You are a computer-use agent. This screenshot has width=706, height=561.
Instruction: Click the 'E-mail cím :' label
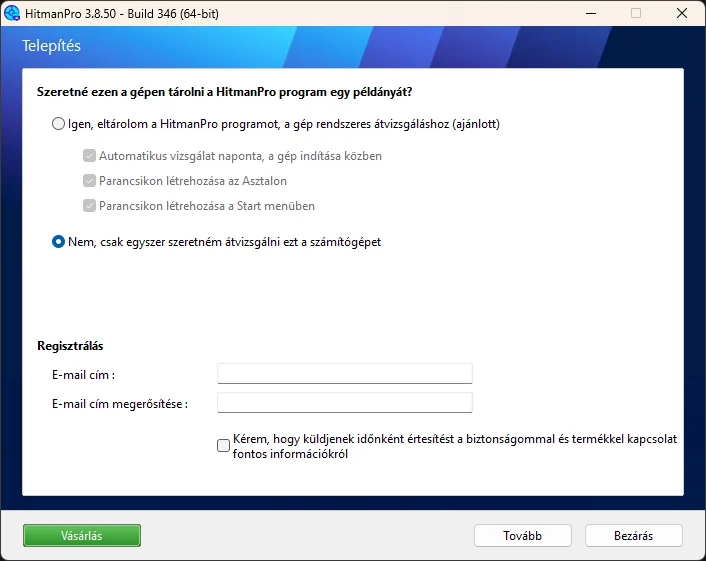(83, 375)
